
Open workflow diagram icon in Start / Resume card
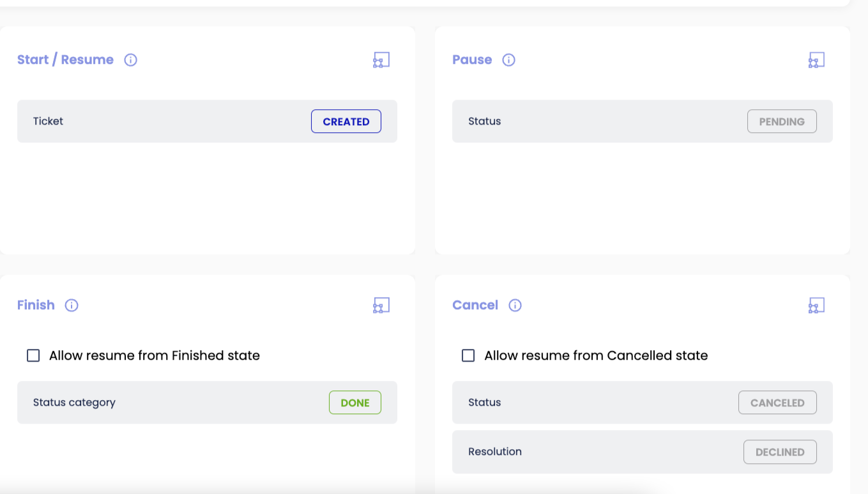[x=381, y=60]
